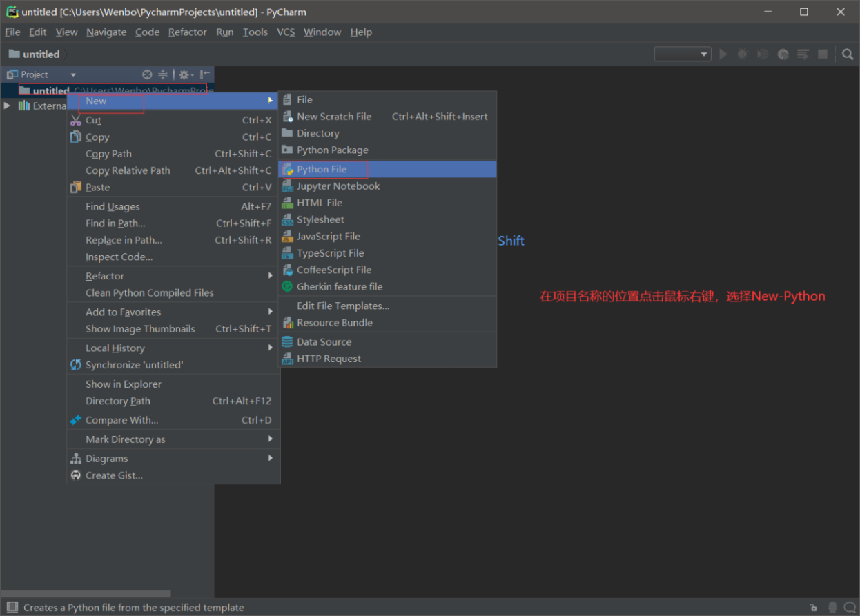Open the Project view dropdown arrow

(x=73, y=74)
